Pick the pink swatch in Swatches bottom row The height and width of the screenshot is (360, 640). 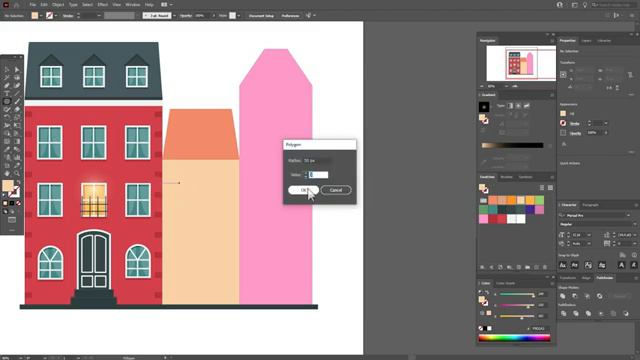point(484,219)
